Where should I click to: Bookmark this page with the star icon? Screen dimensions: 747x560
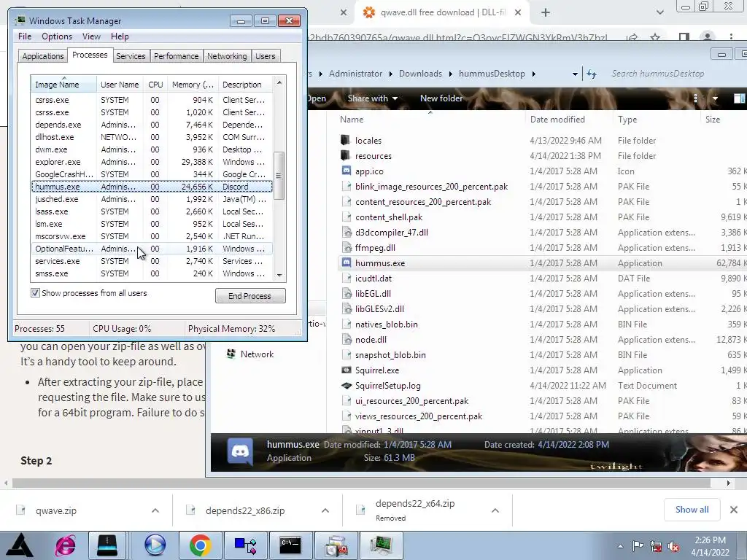(656, 37)
